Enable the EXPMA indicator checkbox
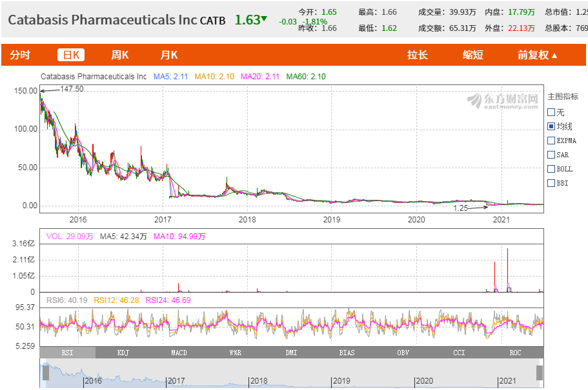This screenshot has width=588, height=390. [x=551, y=141]
